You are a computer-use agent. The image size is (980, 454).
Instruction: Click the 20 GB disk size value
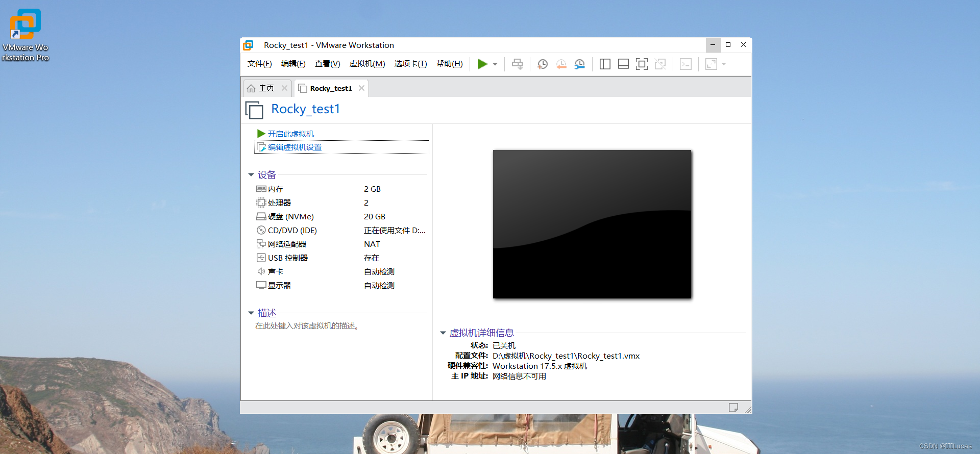(375, 217)
